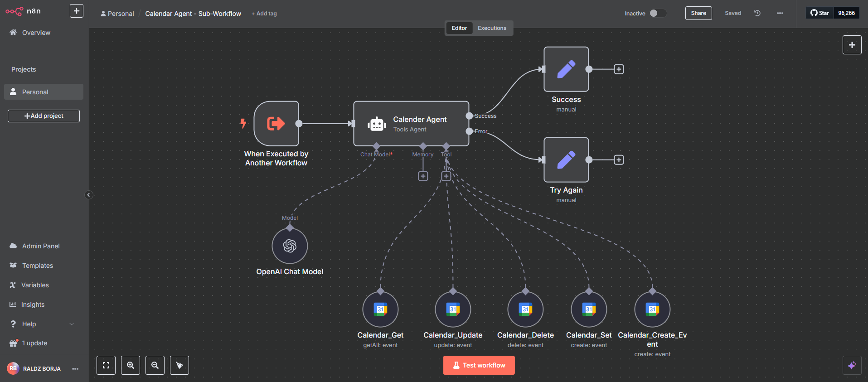
Task: Switch to the Editor tab
Action: pyautogui.click(x=459, y=28)
